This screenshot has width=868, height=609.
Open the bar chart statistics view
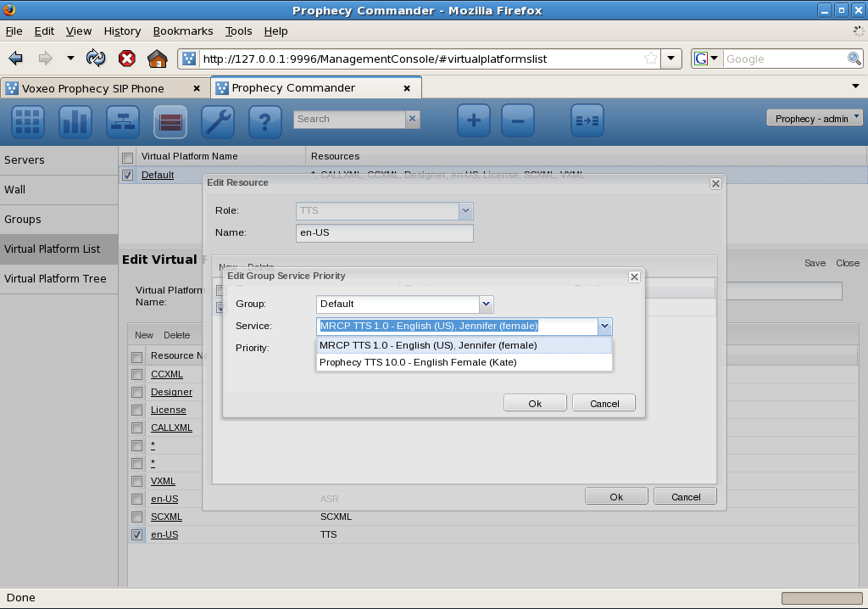[x=75, y=120]
